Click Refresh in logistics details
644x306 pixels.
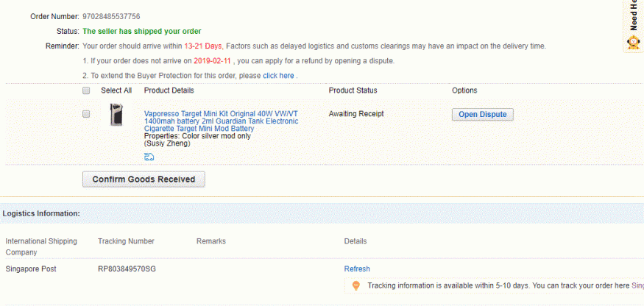[357, 269]
